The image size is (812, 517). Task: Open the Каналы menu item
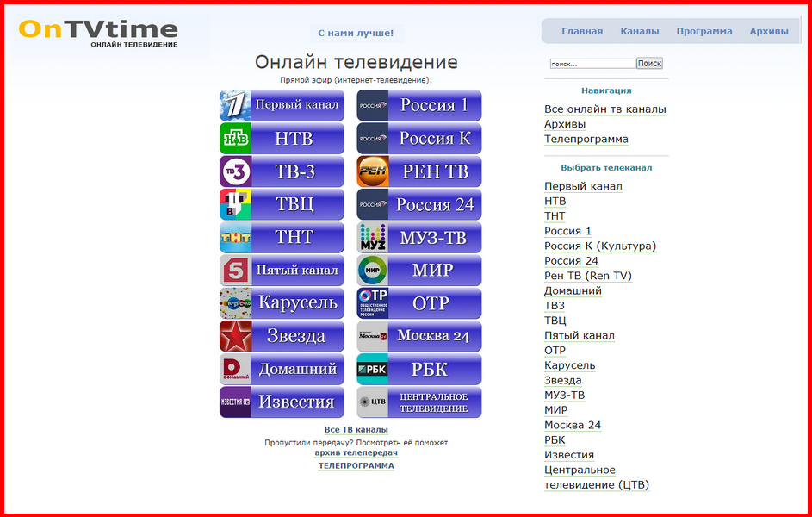640,31
